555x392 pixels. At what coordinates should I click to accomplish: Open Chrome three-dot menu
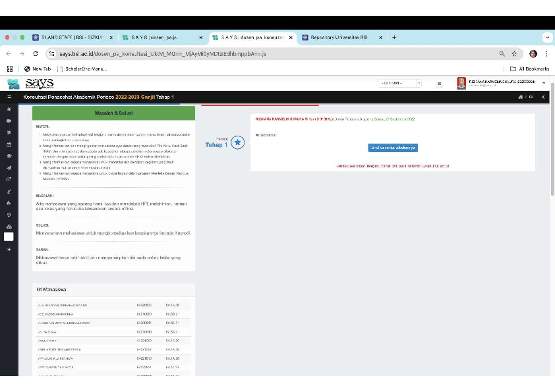click(546, 54)
